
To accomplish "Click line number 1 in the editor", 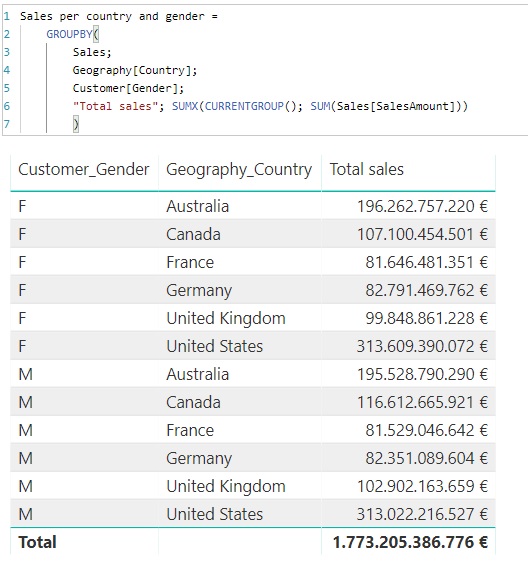I will click(7, 17).
